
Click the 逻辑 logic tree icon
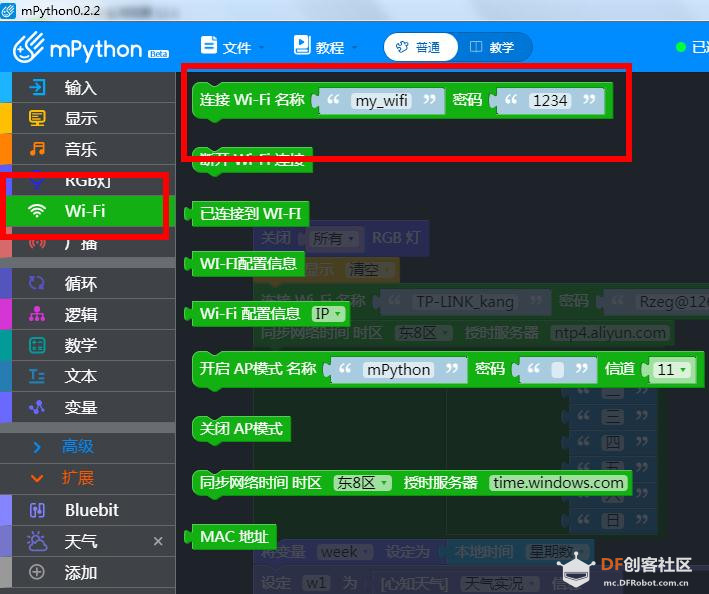point(37,314)
